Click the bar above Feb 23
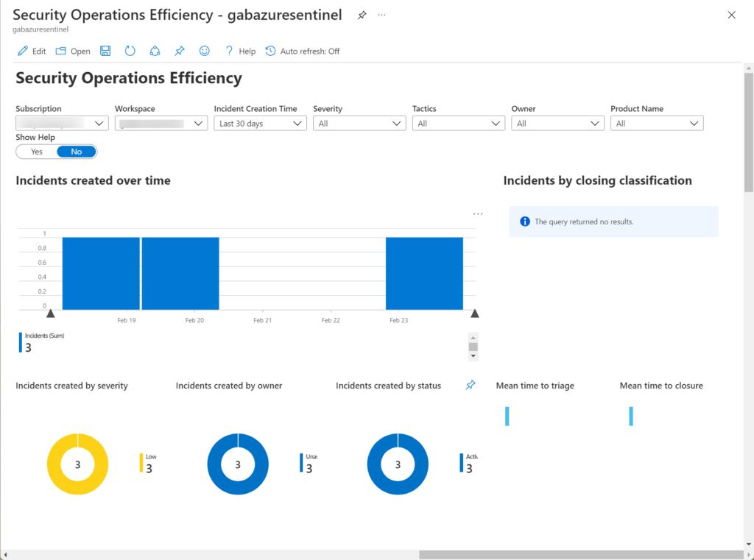This screenshot has width=754, height=560. click(424, 274)
